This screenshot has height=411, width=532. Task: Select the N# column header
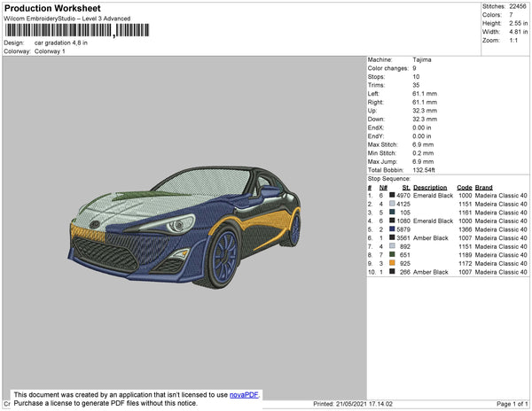click(x=383, y=188)
